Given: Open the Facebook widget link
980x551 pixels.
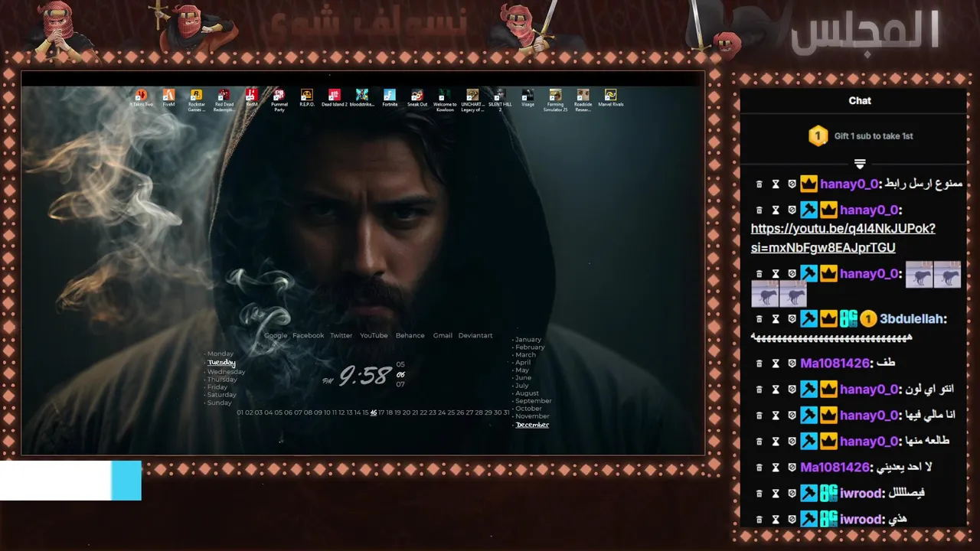Looking at the screenshot, I should coord(309,335).
